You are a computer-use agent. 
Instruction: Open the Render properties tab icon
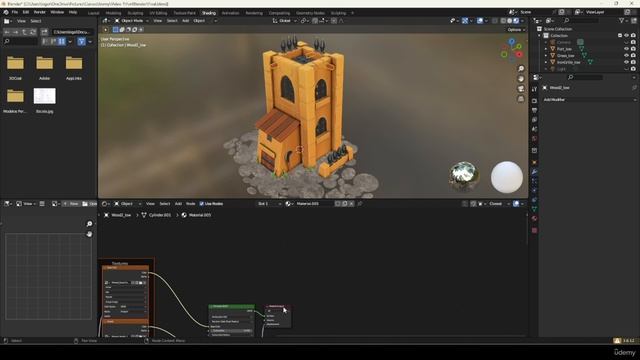[534, 100]
